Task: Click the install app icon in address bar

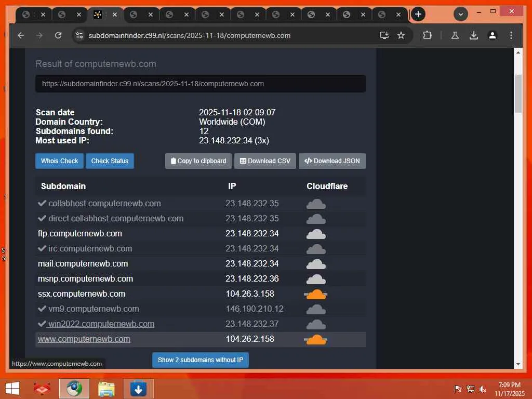Action: [384, 35]
